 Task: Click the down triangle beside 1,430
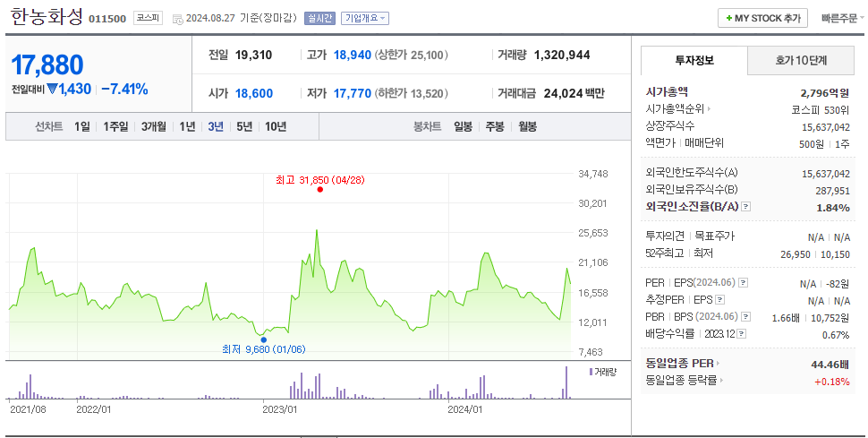coord(52,89)
